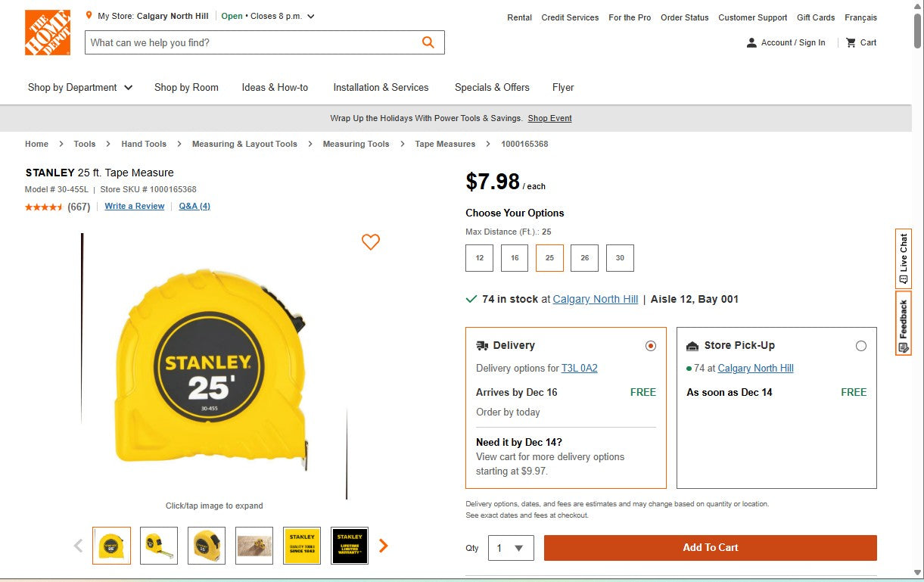The image size is (924, 582).
Task: Open the Specials & Offers menu
Action: [x=492, y=87]
